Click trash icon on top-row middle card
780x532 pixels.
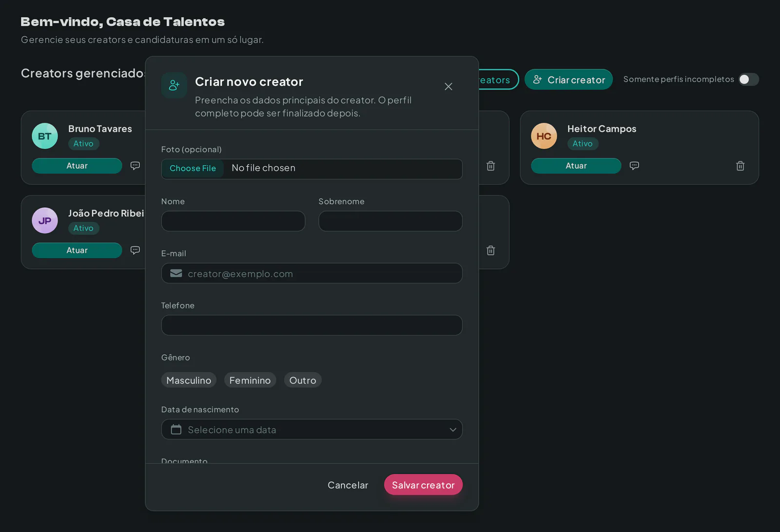(491, 166)
